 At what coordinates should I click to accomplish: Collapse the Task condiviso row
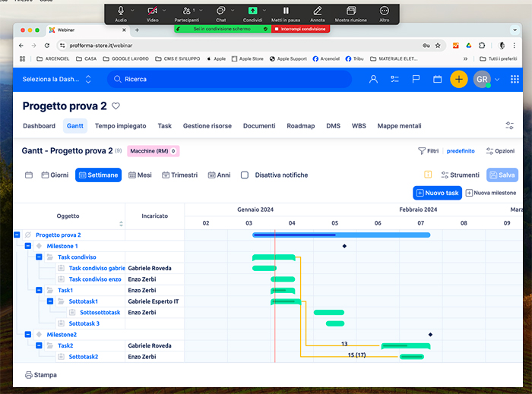coord(39,257)
